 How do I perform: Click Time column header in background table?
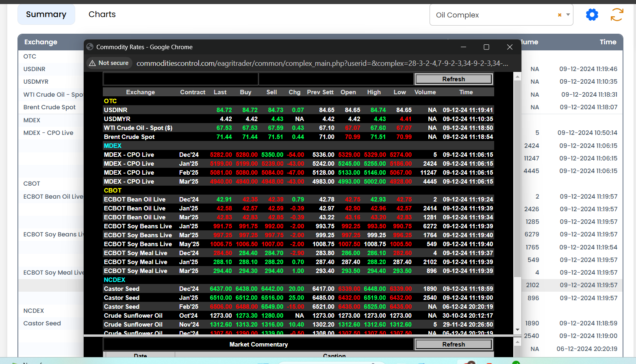(608, 42)
